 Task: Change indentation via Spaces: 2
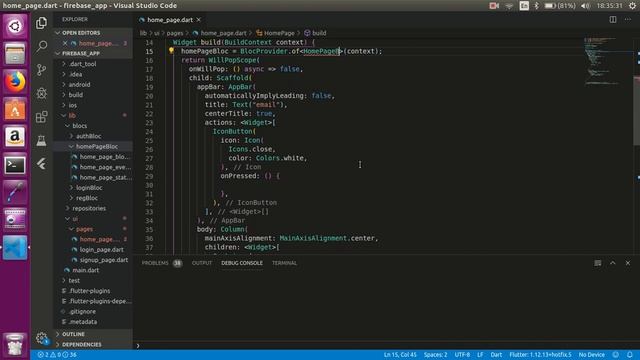[435, 355]
